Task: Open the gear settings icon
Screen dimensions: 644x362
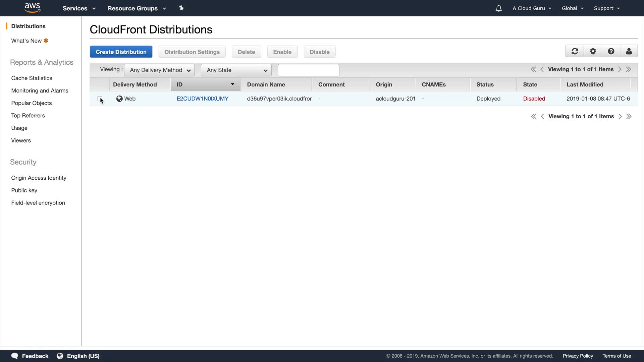Action: [593, 51]
